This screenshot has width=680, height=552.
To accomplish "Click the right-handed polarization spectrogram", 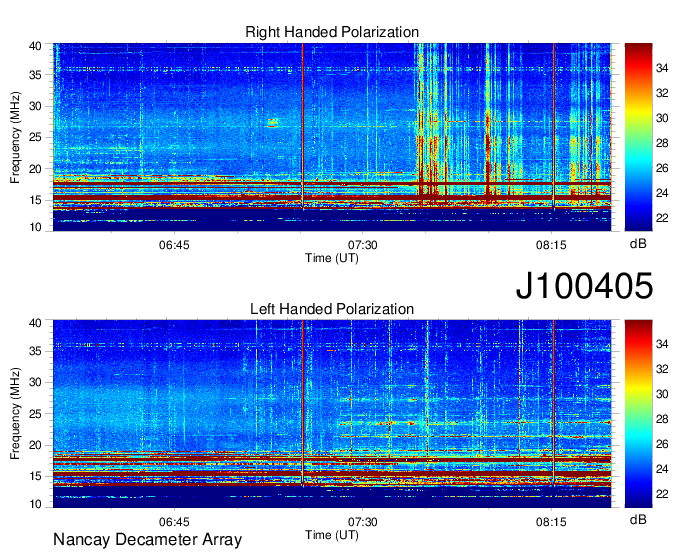I will pos(332,137).
